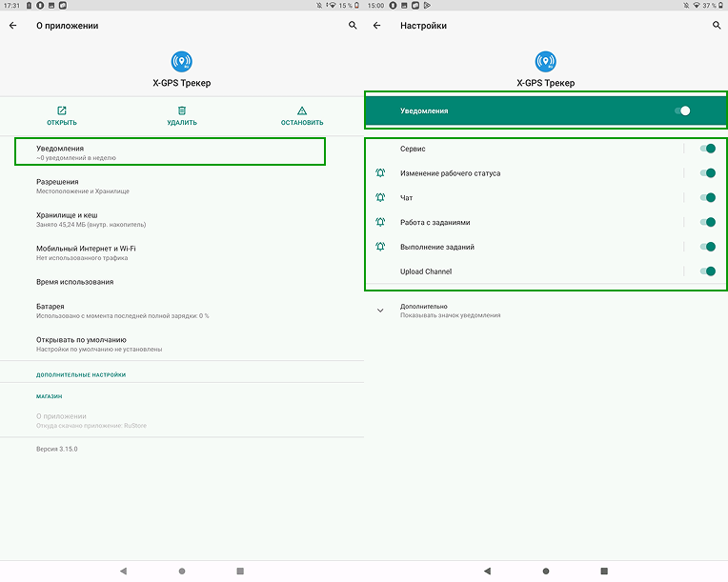Tap the 'Открыть' open-app icon
The image size is (728, 582).
pos(62,111)
